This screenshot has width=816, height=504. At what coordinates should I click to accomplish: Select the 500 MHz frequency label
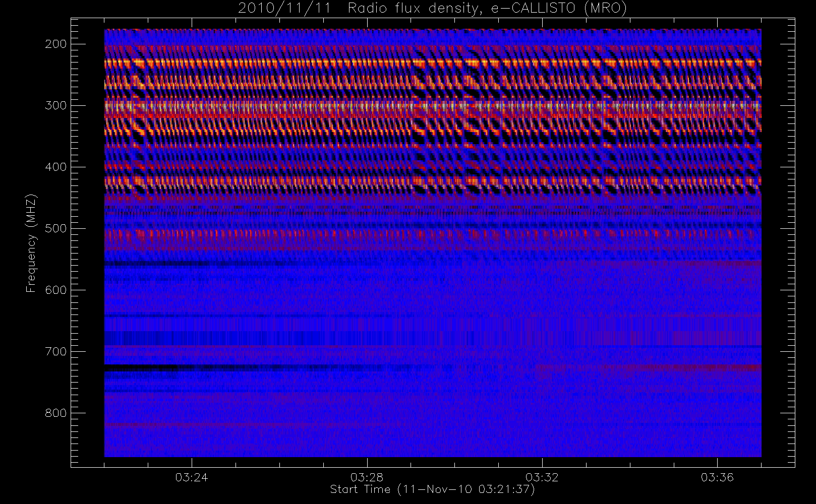pyautogui.click(x=55, y=228)
